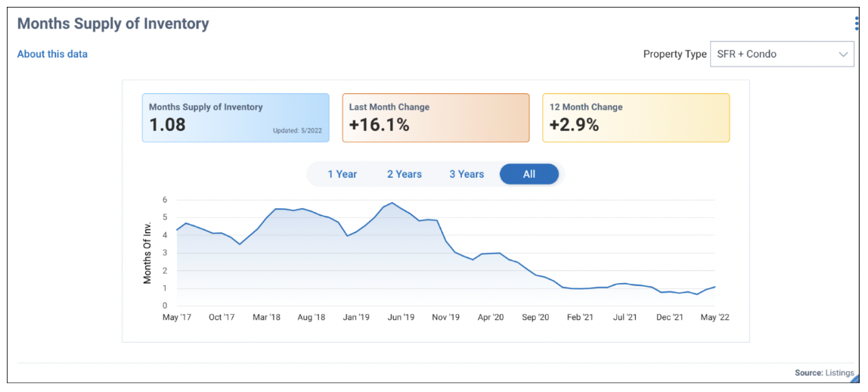Open the Property Type dropdown

(x=782, y=54)
